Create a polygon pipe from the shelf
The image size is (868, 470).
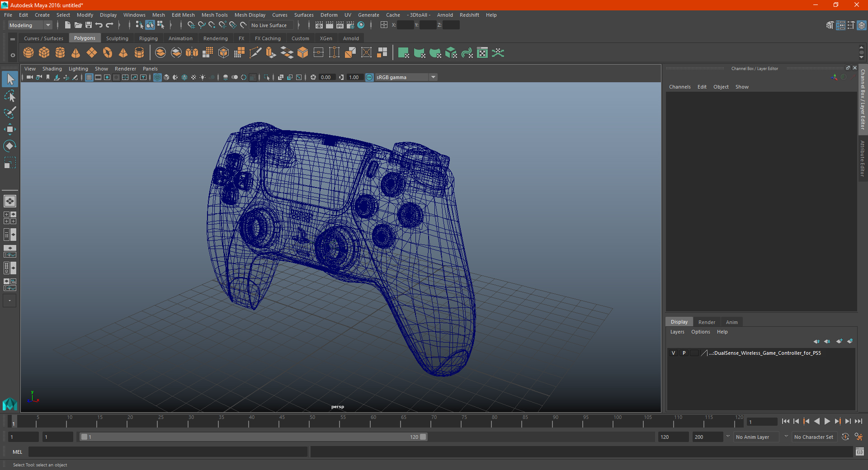[139, 53]
